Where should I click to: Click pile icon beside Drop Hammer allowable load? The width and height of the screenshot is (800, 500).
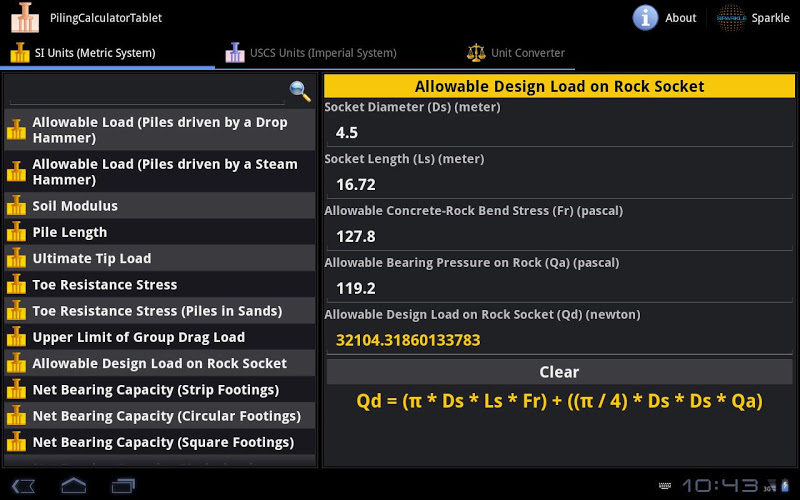coord(16,130)
